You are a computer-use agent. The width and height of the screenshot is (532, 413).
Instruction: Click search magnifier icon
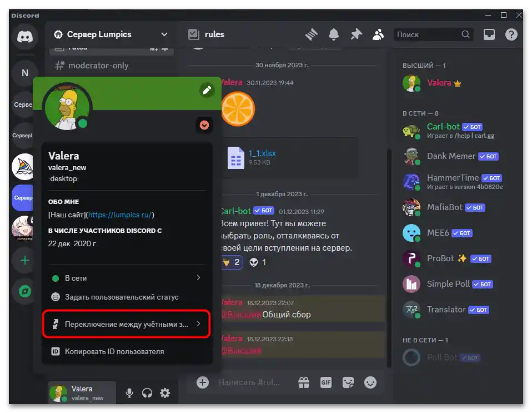pyautogui.click(x=465, y=34)
